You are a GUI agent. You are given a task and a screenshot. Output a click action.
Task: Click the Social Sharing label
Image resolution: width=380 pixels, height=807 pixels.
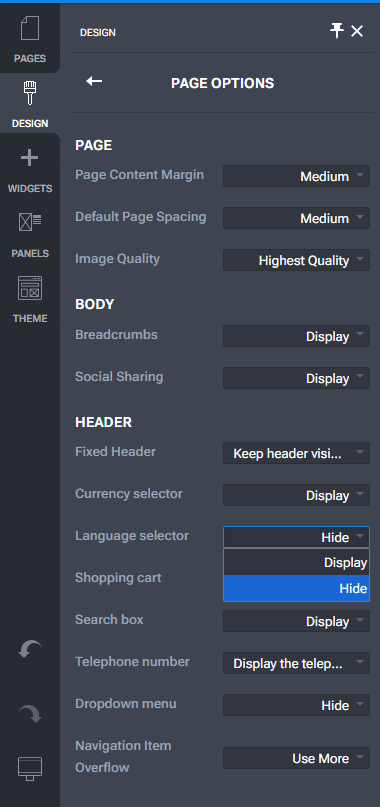[119, 377]
